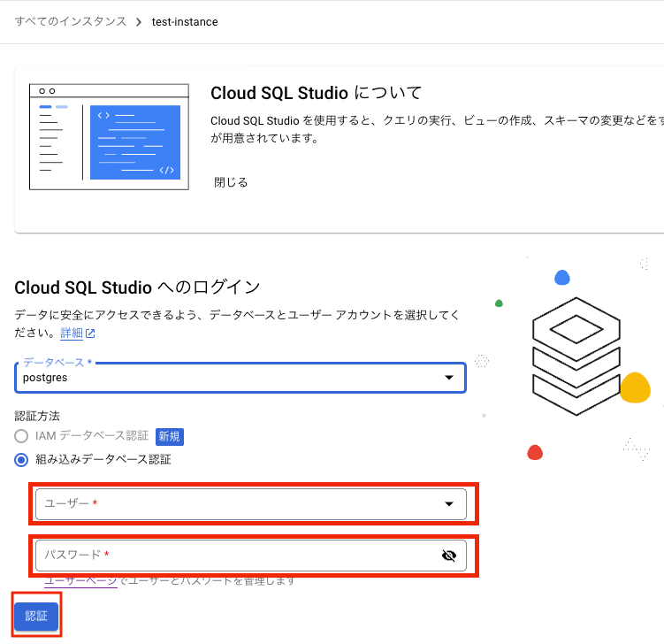Image resolution: width=664 pixels, height=644 pixels.
Task: Focus the パスワード input field
Action: [x=251, y=555]
